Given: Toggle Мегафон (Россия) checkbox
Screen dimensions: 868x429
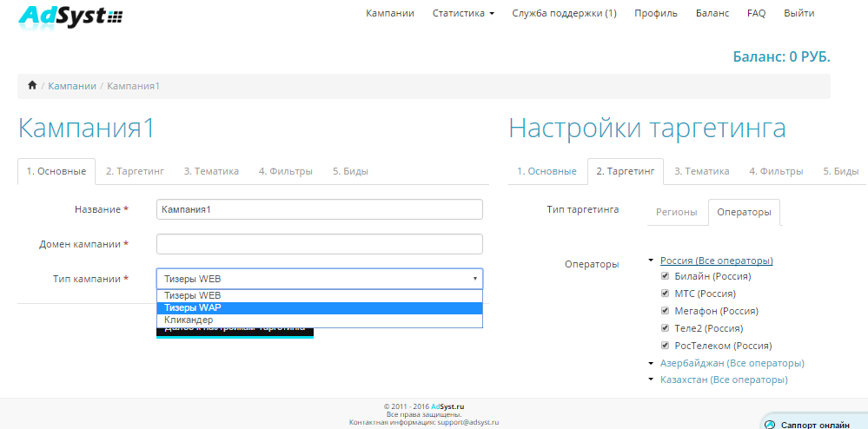Looking at the screenshot, I should [666, 311].
